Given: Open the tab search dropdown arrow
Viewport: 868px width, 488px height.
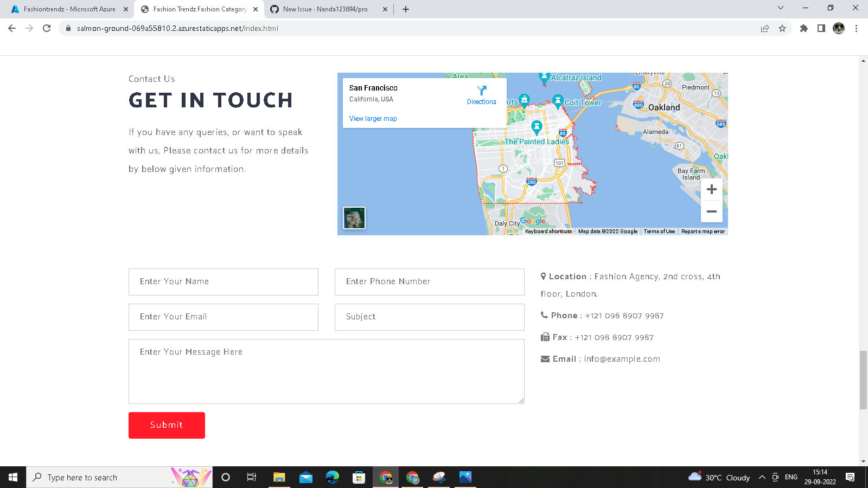Looking at the screenshot, I should coord(780,9).
